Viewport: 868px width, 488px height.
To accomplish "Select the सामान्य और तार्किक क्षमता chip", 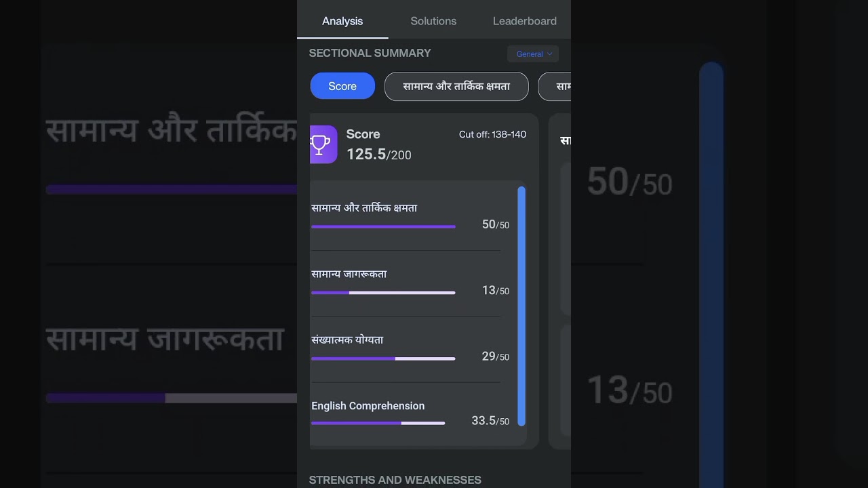I will coord(456,86).
